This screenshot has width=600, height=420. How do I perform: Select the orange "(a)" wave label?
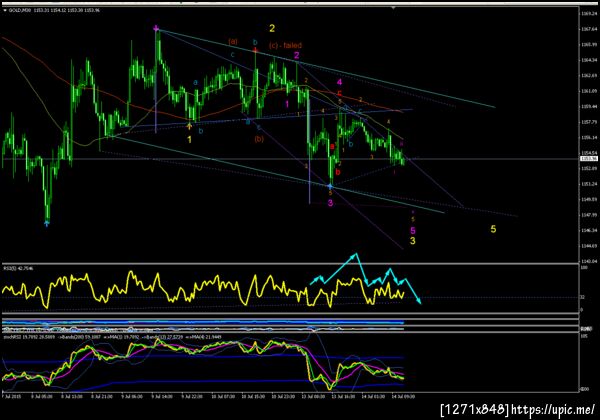[x=233, y=41]
